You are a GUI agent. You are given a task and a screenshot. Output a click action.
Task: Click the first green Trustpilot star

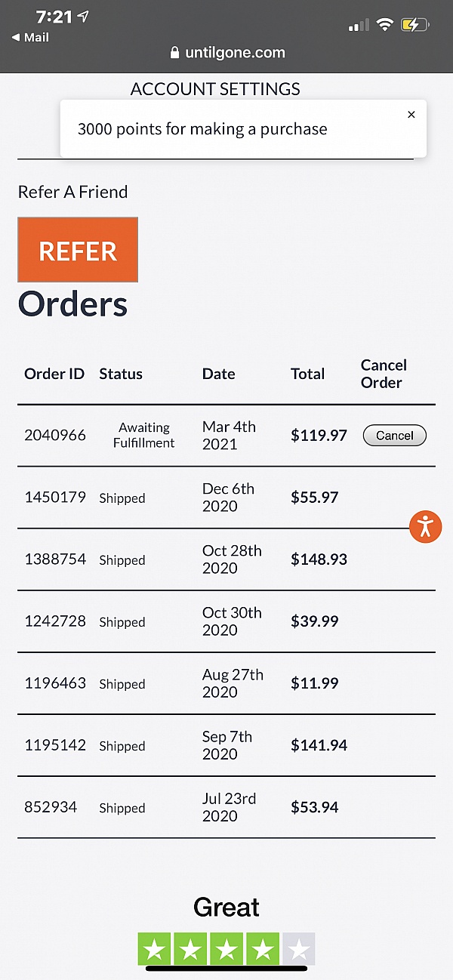coord(155,948)
